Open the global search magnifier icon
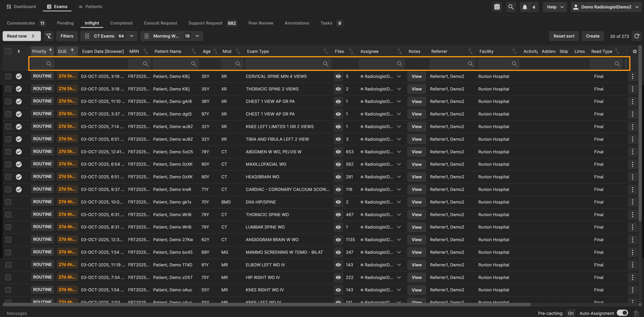 [511, 7]
